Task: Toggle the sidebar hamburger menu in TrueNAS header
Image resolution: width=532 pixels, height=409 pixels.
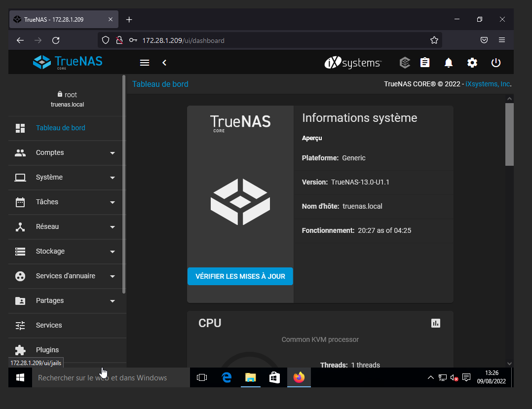Action: tap(145, 63)
